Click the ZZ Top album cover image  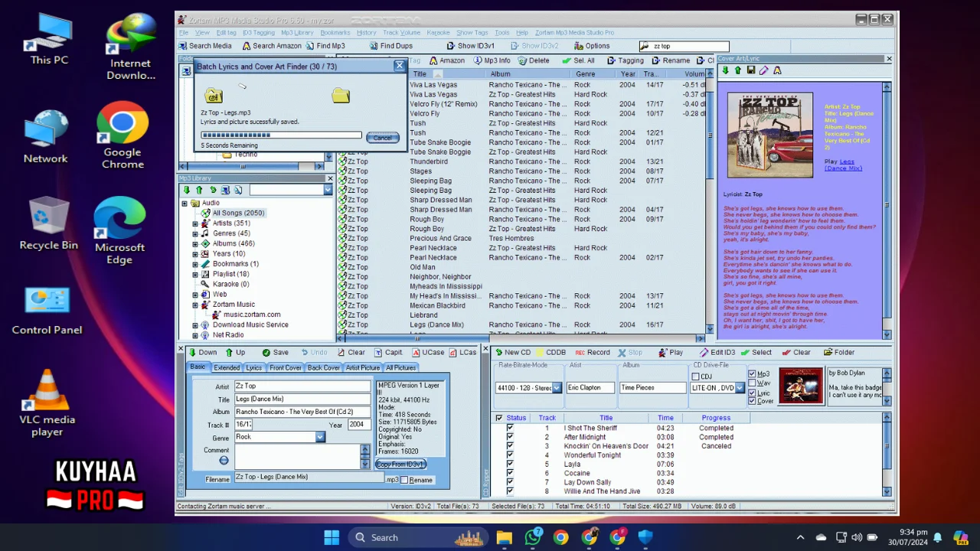click(770, 135)
